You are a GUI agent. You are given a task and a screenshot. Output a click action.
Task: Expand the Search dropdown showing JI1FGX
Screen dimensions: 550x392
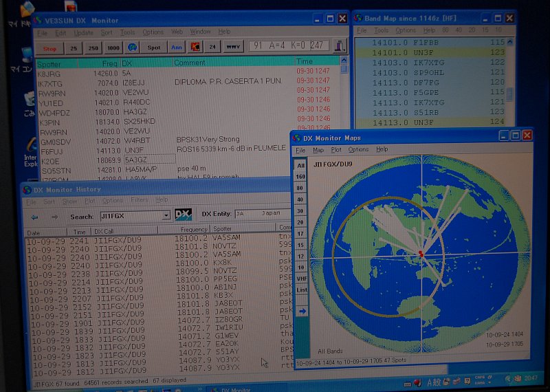pos(166,215)
